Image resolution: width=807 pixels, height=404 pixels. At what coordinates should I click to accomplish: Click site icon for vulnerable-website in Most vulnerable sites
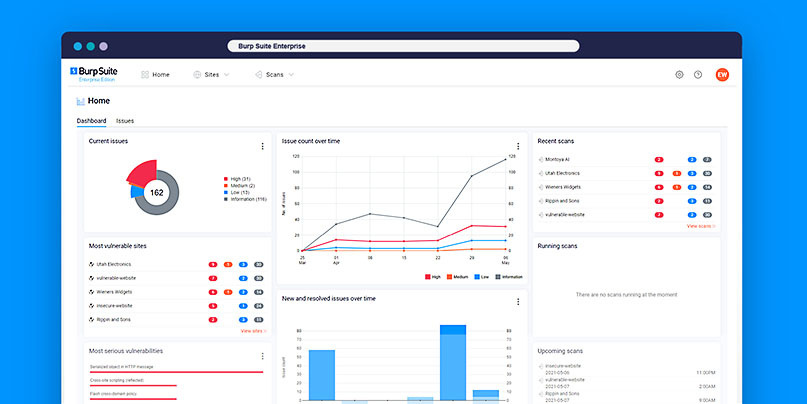pos(92,278)
